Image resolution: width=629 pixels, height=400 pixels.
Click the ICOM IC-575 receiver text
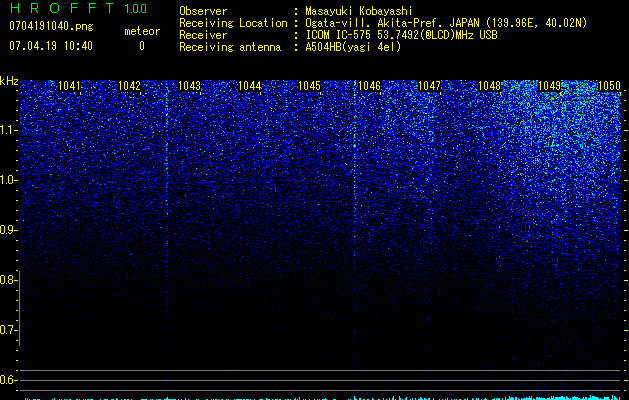(x=402, y=35)
